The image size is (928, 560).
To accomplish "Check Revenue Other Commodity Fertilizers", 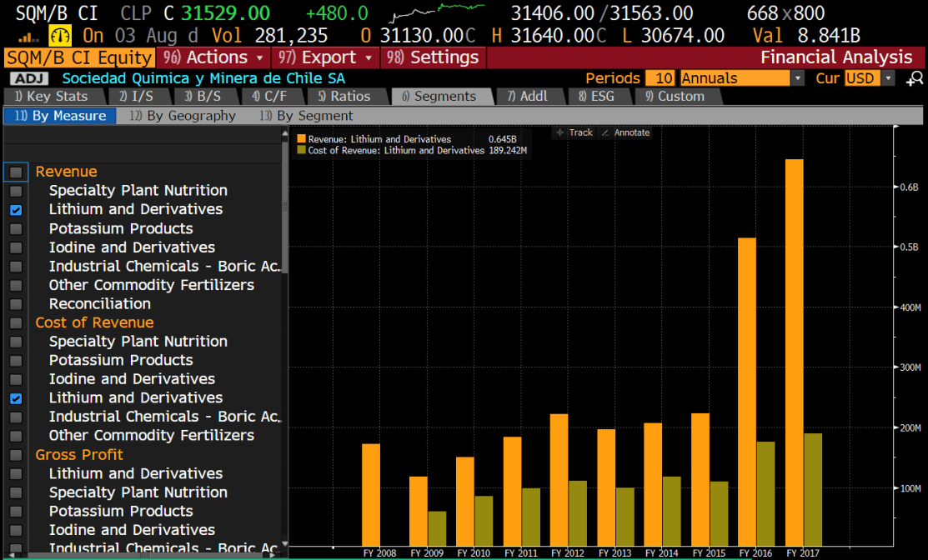I will 16,285.
